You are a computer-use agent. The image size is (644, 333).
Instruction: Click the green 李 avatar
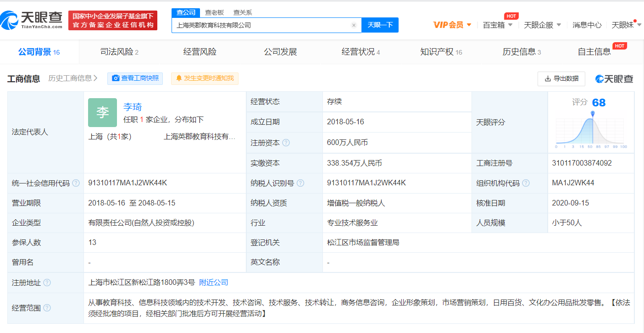click(103, 112)
